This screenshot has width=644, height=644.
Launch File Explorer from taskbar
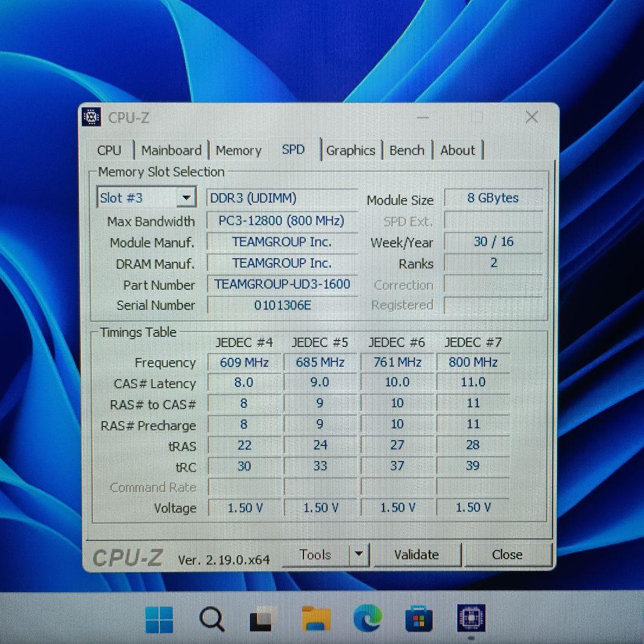(x=315, y=620)
